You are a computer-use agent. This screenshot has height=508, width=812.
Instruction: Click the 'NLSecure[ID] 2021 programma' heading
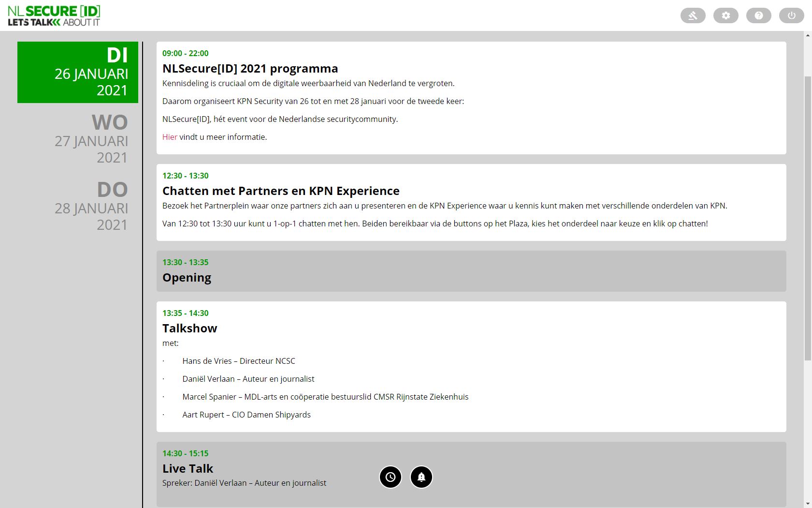coord(250,69)
